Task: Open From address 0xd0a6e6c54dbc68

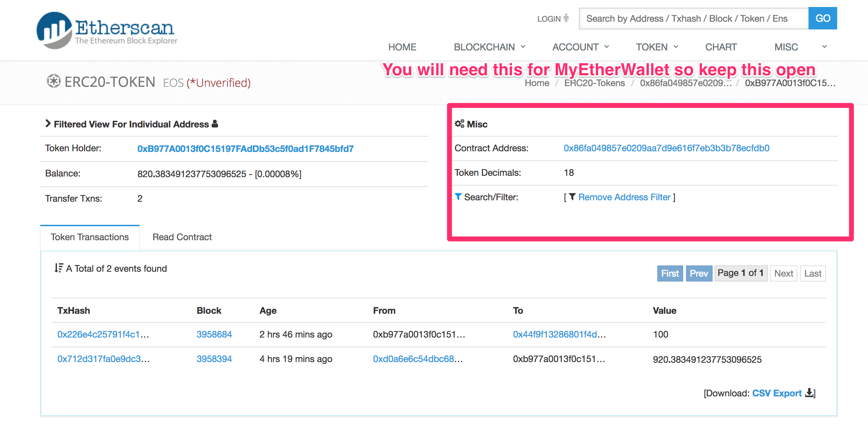Action: tap(418, 359)
